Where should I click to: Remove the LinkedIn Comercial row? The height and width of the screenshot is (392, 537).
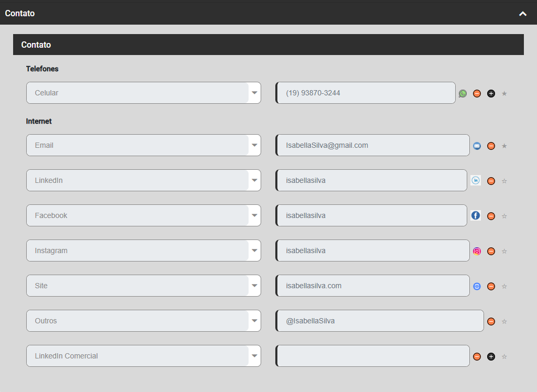click(x=477, y=357)
